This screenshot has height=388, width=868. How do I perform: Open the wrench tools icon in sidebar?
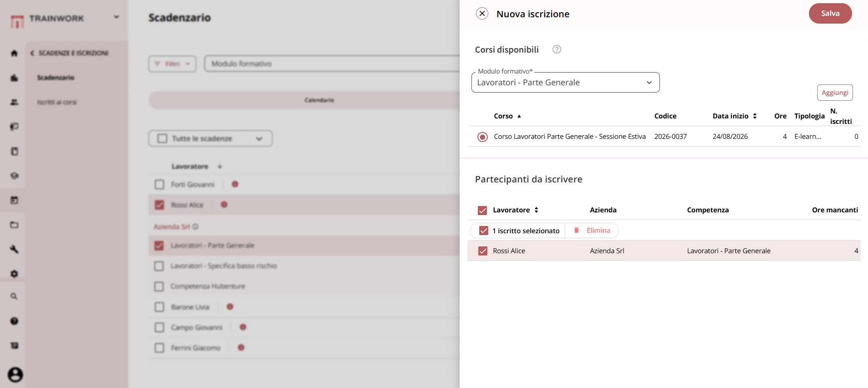pyautogui.click(x=14, y=249)
